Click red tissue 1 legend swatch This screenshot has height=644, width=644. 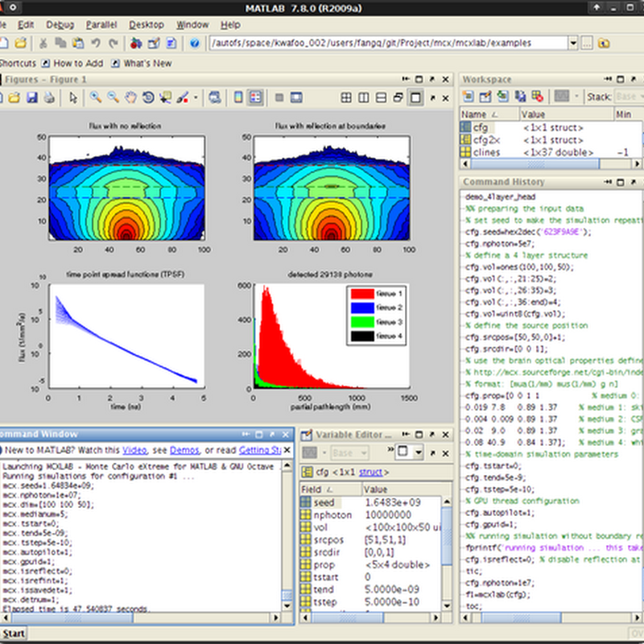362,293
